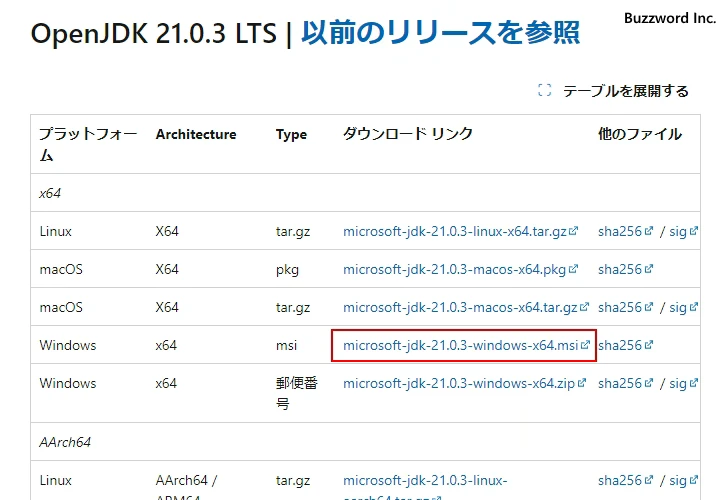This screenshot has width=728, height=500.
Task: Open sha256 link in Windows zip row
Action: (x=620, y=383)
